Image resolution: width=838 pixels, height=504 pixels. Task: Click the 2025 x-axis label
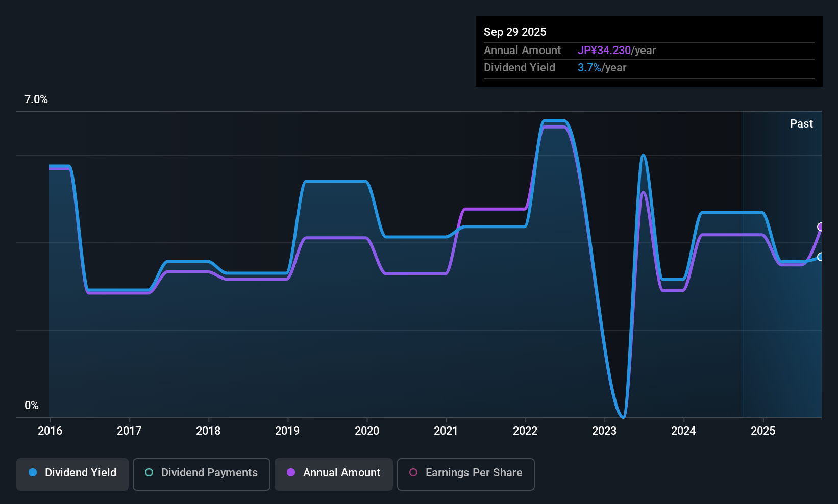click(763, 431)
